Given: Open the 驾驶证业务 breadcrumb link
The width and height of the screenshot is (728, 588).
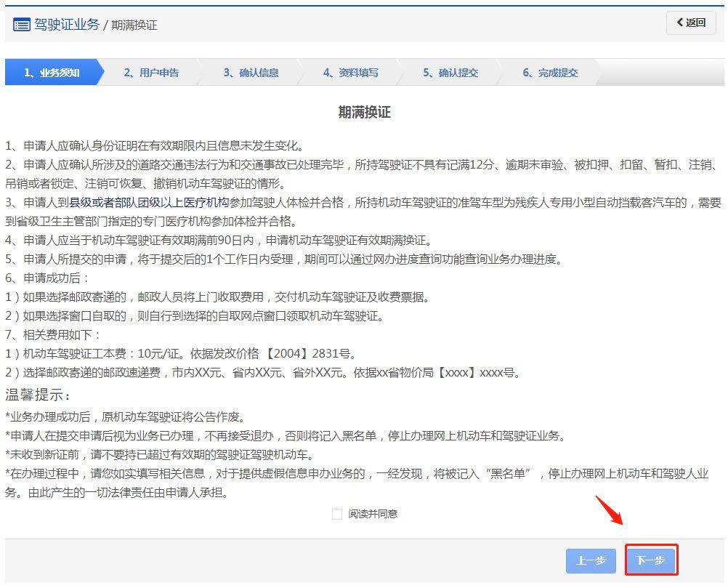Looking at the screenshot, I should coord(66,24).
